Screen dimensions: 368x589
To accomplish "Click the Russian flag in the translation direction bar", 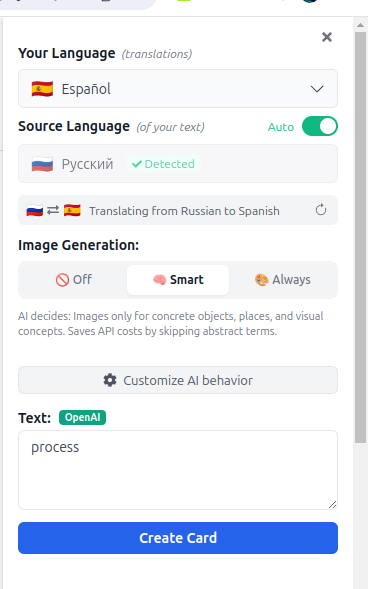I will tap(35, 210).
